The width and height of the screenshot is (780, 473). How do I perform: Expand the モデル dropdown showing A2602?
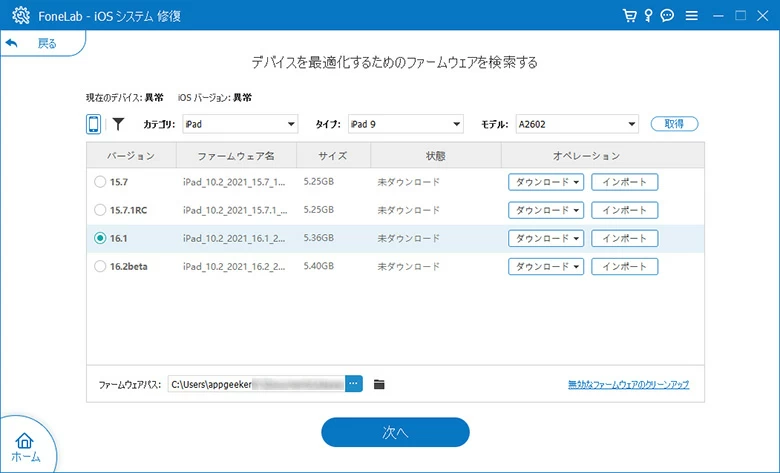coord(576,124)
